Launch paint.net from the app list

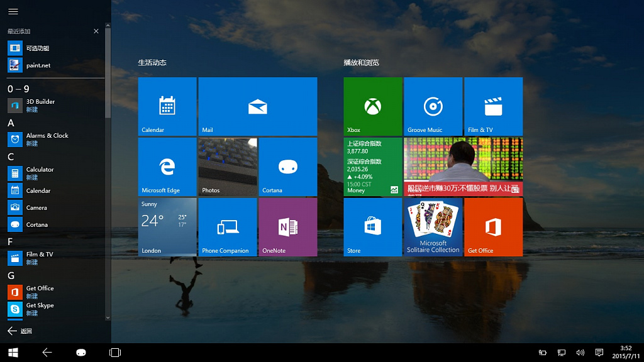coord(55,65)
